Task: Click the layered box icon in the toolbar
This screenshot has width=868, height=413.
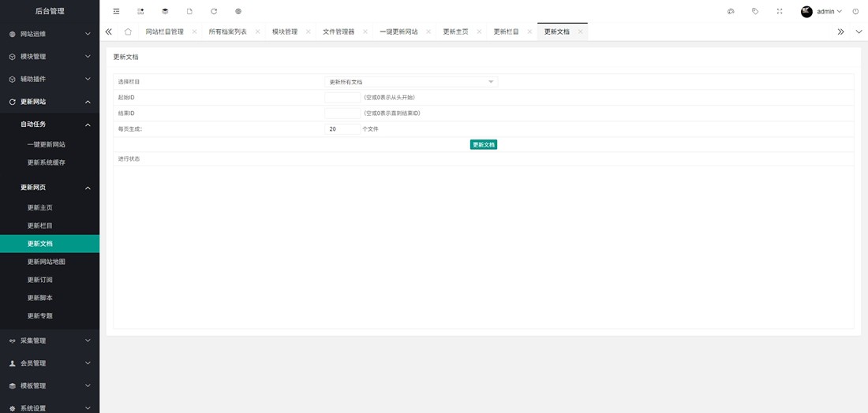Action: click(x=165, y=12)
